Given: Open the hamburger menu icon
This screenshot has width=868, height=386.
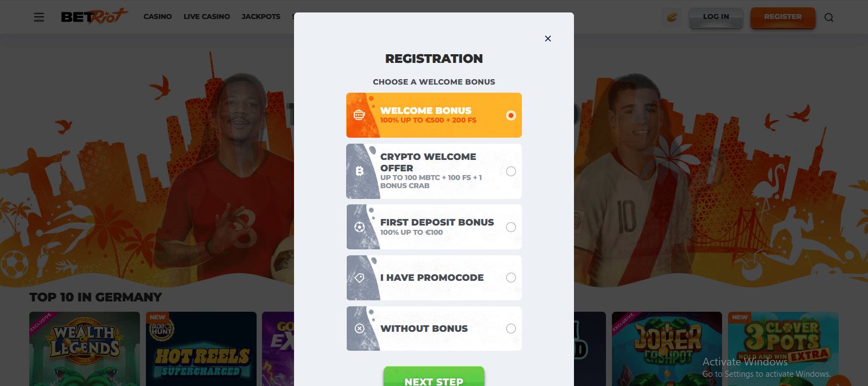Looking at the screenshot, I should pyautogui.click(x=39, y=17).
